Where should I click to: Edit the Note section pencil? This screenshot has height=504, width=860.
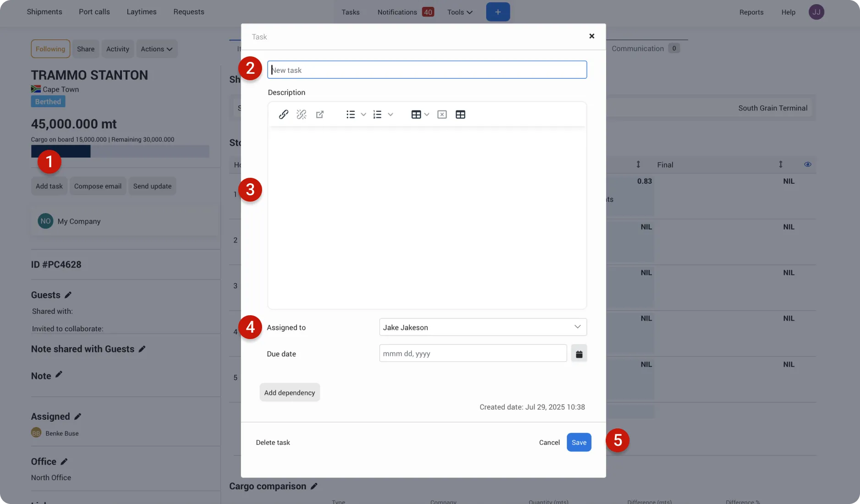pos(59,375)
